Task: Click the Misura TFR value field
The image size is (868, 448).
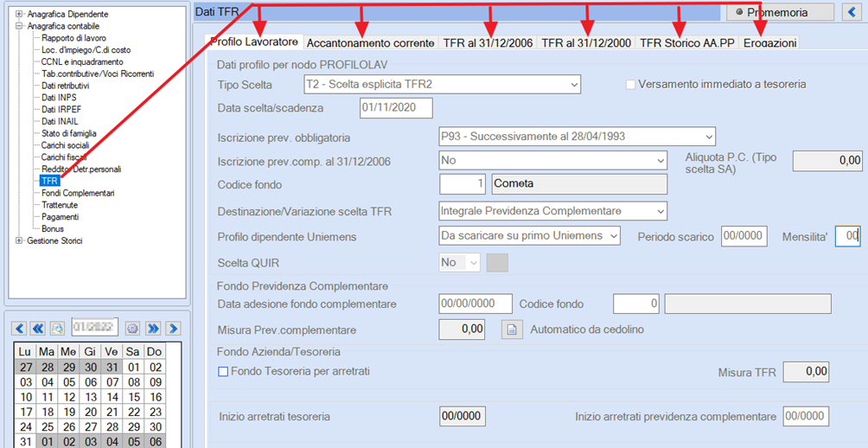Action: pyautogui.click(x=807, y=372)
